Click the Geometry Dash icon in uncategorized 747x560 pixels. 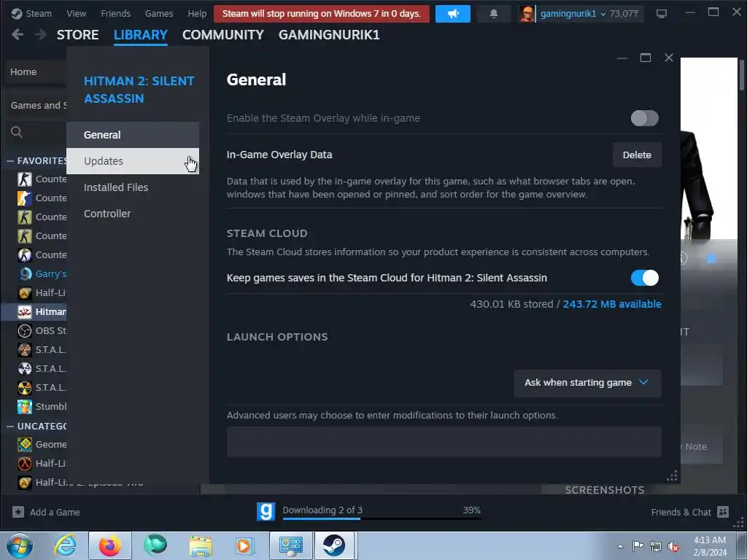pos(25,444)
